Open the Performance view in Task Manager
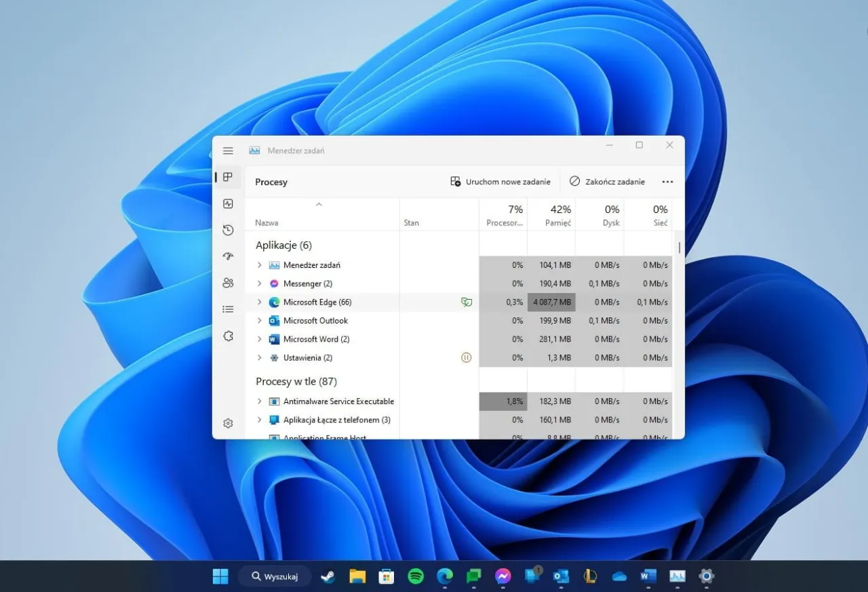868x592 pixels. 228,203
